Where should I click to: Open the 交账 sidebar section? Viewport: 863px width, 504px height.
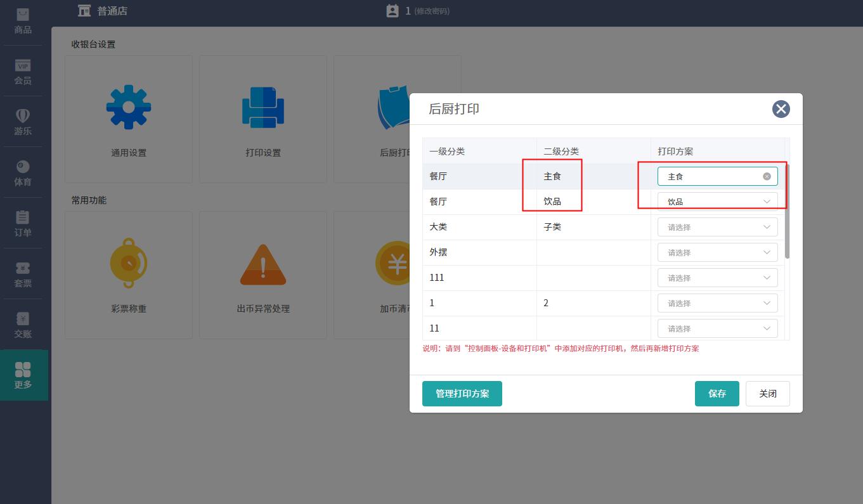click(23, 325)
